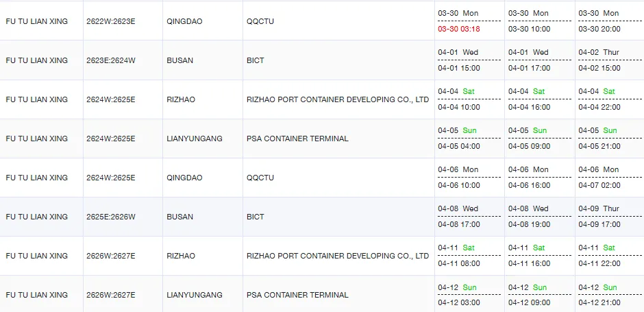Click the 04-09 17:00 time entry
The image size is (644, 312).
(x=599, y=224)
